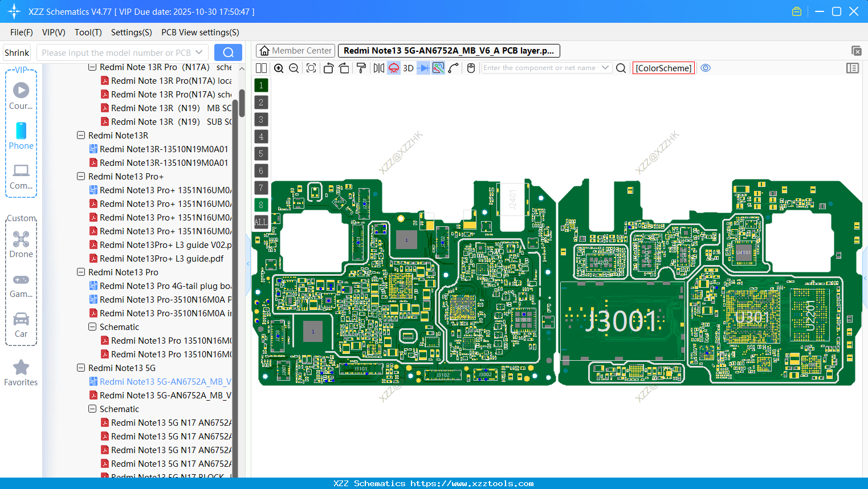Image resolution: width=868 pixels, height=489 pixels.
Task: Click the split-view layout icon
Action: (x=260, y=68)
